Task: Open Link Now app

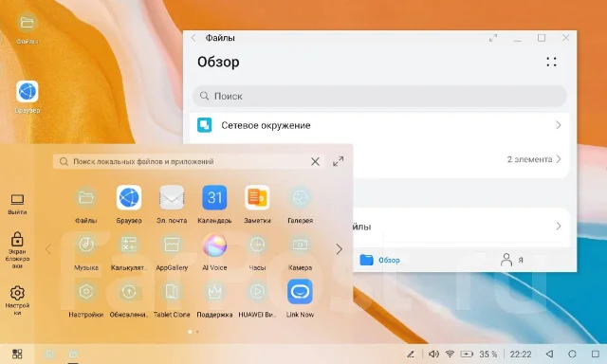Action: coord(300,292)
